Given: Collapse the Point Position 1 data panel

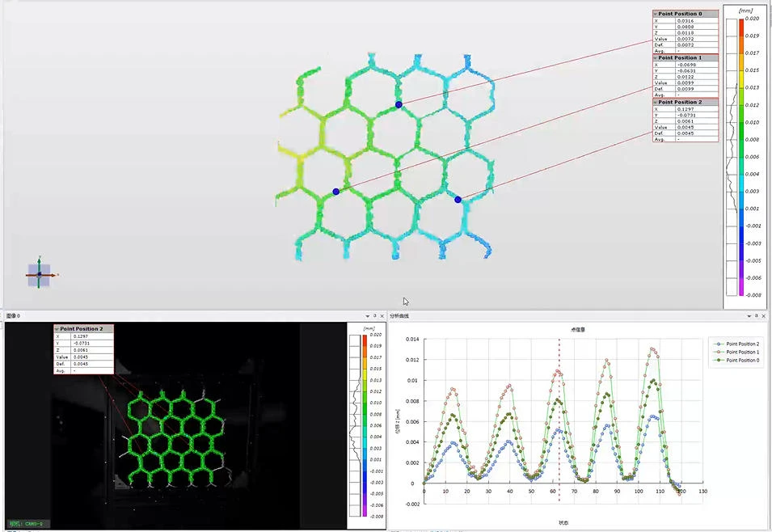Looking at the screenshot, I should pos(655,58).
